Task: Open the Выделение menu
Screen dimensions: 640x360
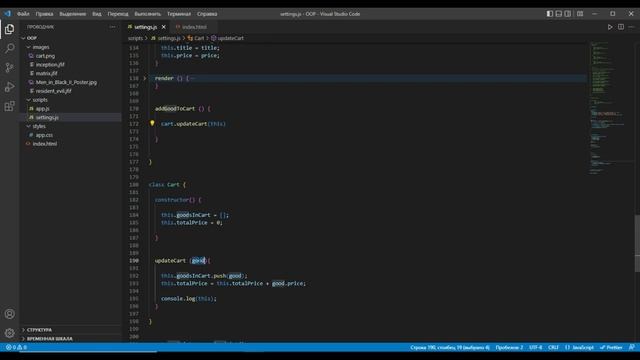Action: tap(73, 14)
